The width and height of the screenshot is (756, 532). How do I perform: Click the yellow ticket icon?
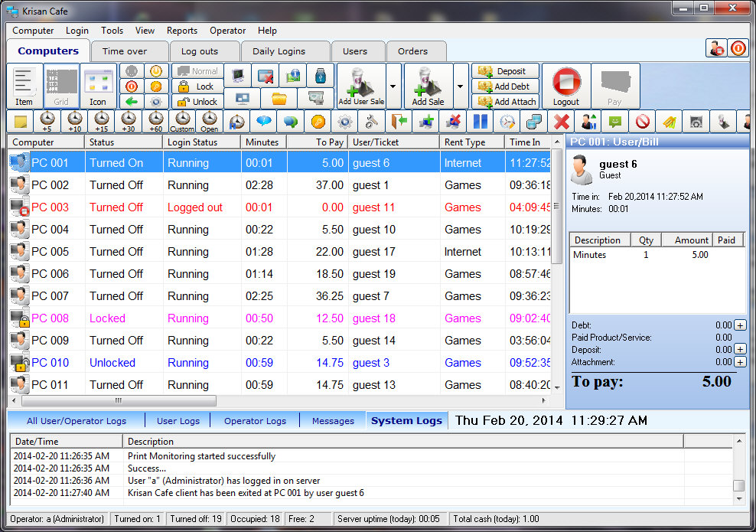pos(670,122)
